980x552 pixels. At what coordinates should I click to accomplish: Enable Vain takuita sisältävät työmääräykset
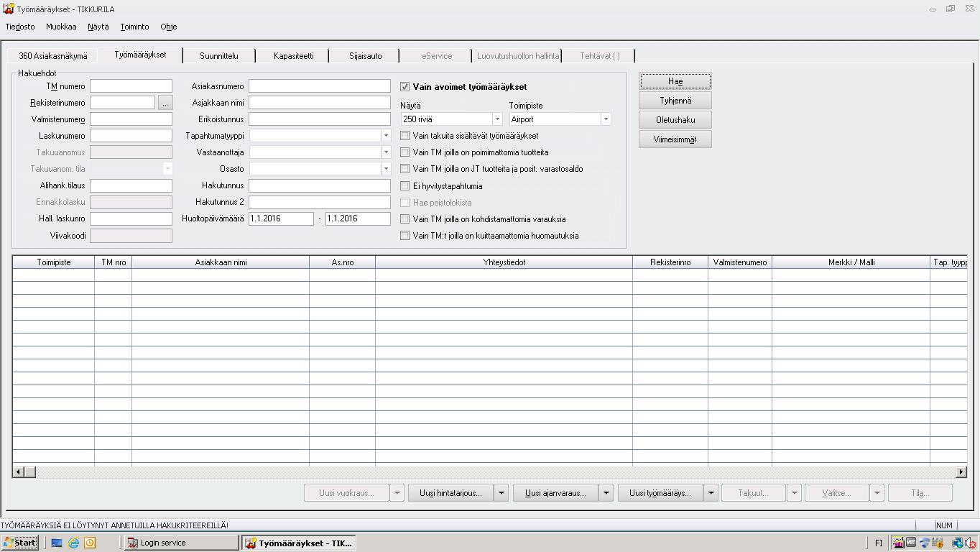[x=405, y=136]
